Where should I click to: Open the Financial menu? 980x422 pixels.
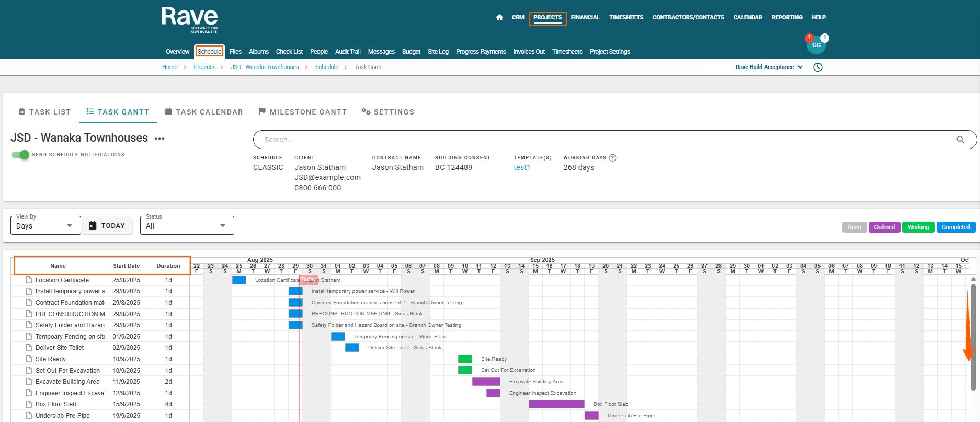tap(585, 17)
